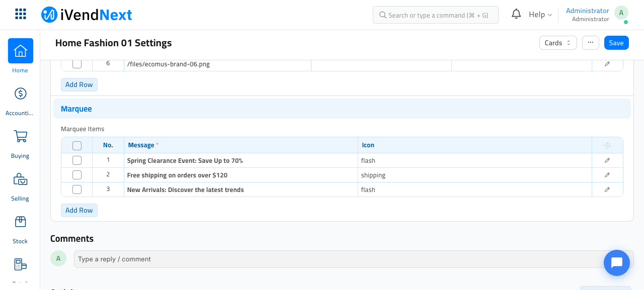Expand the Help menu

click(x=540, y=15)
